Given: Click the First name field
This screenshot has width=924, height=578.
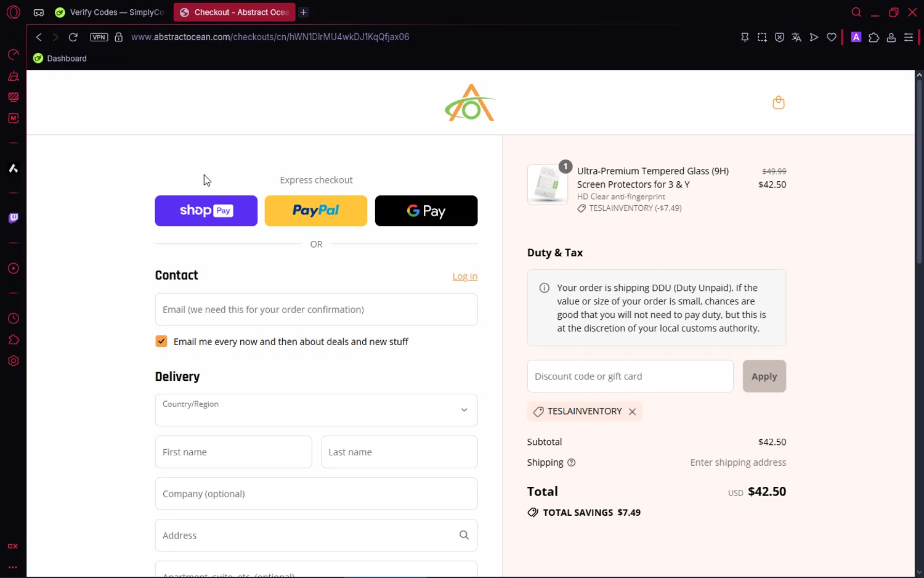Looking at the screenshot, I should [x=233, y=452].
